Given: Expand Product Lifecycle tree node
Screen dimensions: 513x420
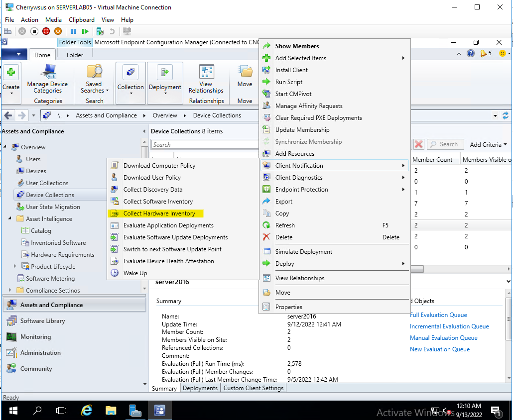Looking at the screenshot, I should 15,266.
